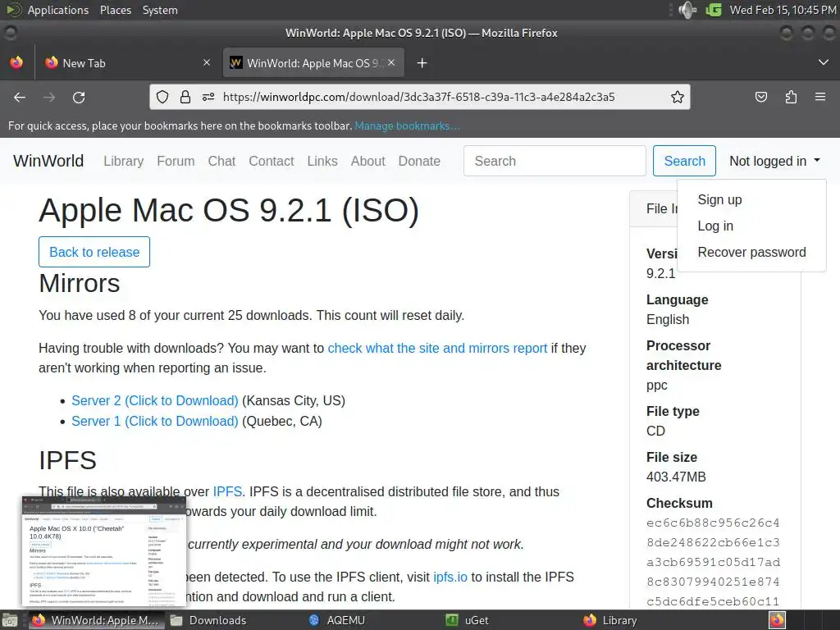Open the Pocket save icon
The image size is (840, 630).
[x=760, y=97]
